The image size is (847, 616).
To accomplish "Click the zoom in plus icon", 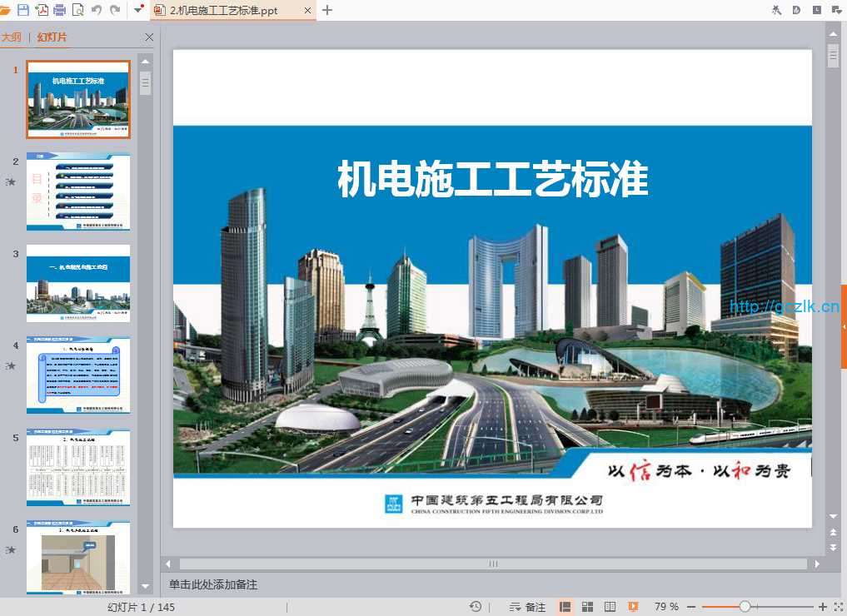I will (823, 607).
